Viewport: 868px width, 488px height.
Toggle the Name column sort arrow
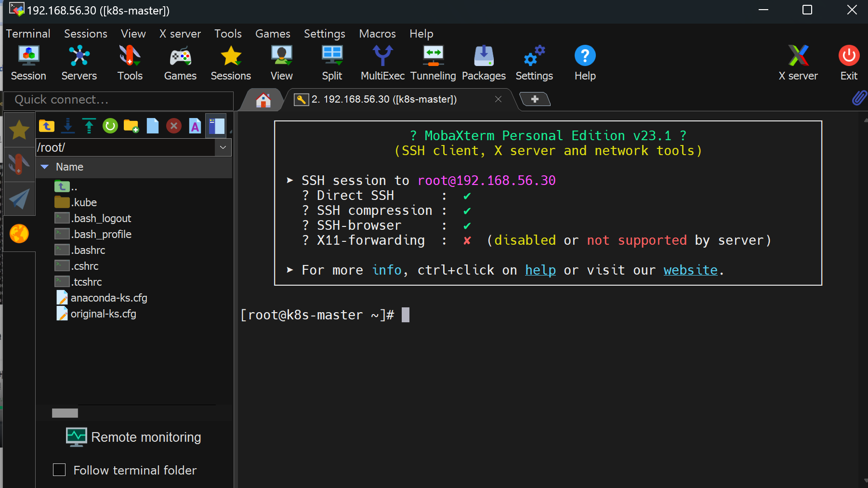coord(45,167)
